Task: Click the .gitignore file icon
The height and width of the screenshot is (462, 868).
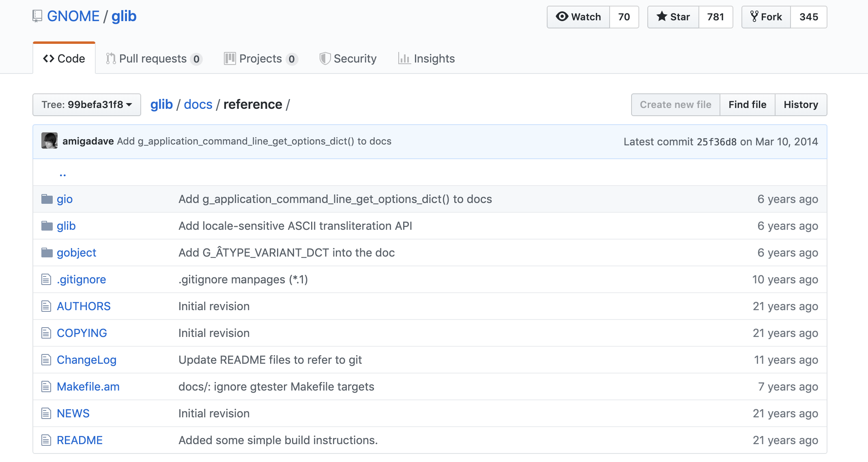Action: click(x=46, y=279)
